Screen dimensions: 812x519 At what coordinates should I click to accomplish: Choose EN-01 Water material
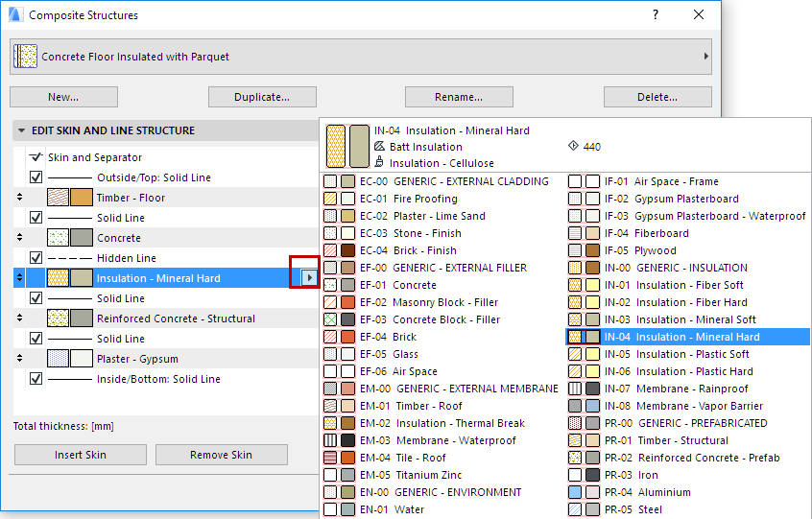443,509
